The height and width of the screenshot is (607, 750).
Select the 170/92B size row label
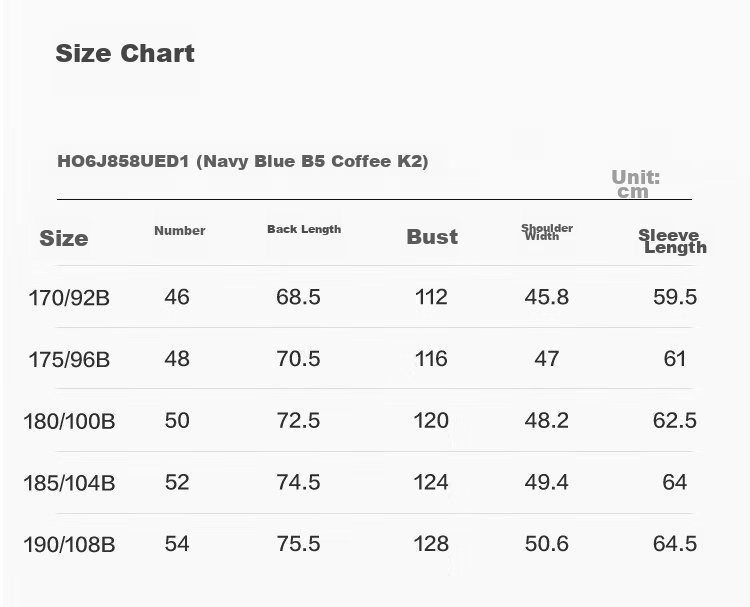click(x=69, y=298)
